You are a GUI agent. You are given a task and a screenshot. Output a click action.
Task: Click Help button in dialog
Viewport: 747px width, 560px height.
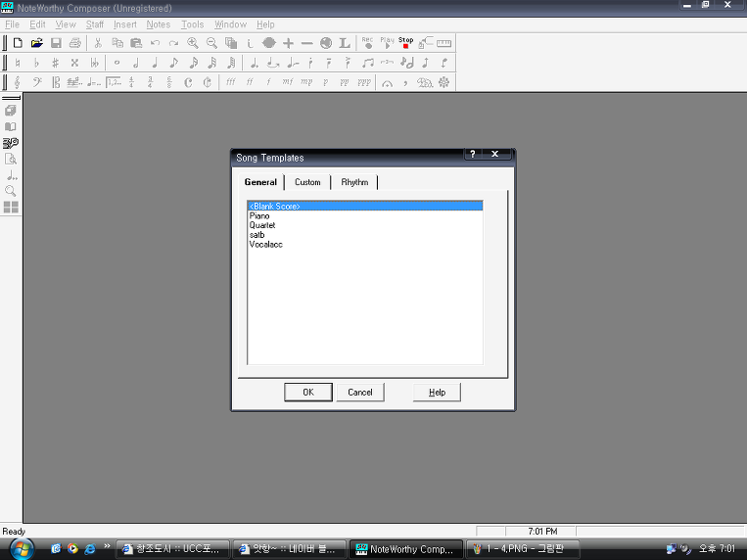[437, 393]
